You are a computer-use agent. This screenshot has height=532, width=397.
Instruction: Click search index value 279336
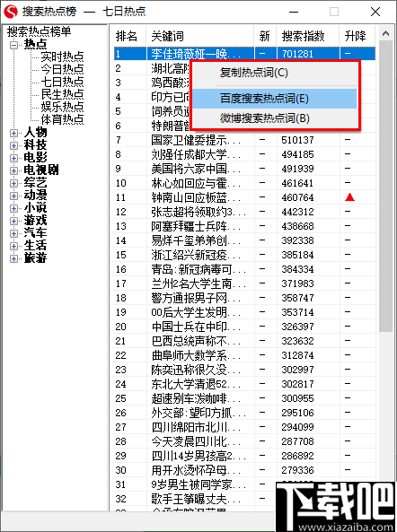pyautogui.click(x=297, y=470)
